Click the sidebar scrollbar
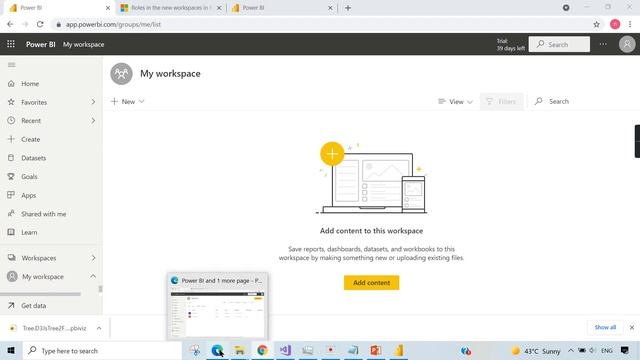The image size is (640, 360). [100, 289]
